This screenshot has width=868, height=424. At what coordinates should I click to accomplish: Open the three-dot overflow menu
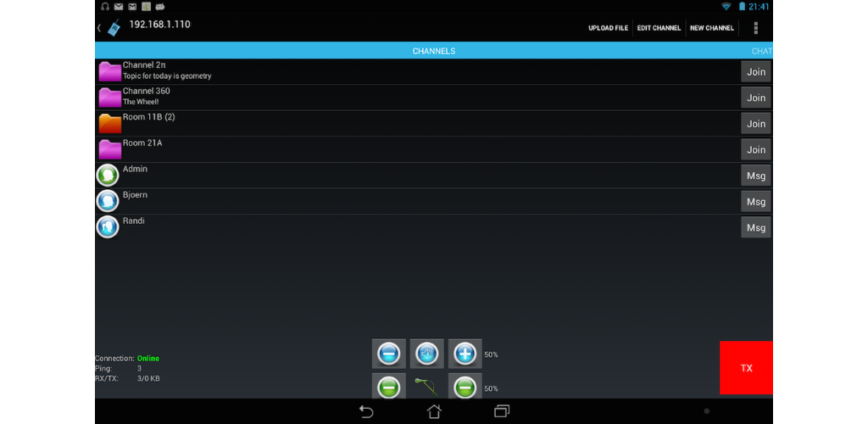tap(755, 28)
